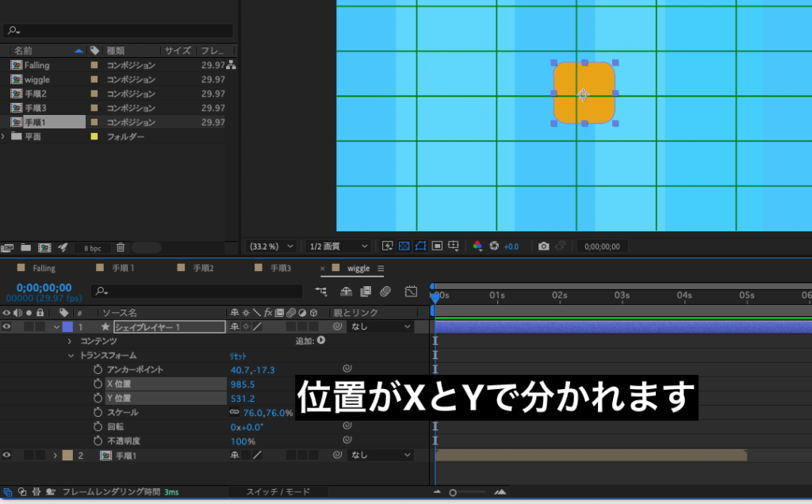The height and width of the screenshot is (504, 812).
Task: Create a new folder in the Project panel
Action: tap(25, 247)
